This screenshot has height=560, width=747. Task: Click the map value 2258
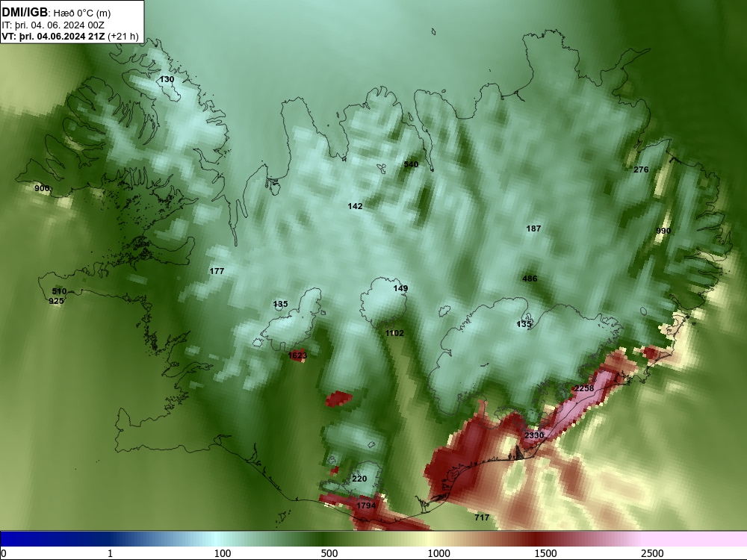click(x=585, y=388)
